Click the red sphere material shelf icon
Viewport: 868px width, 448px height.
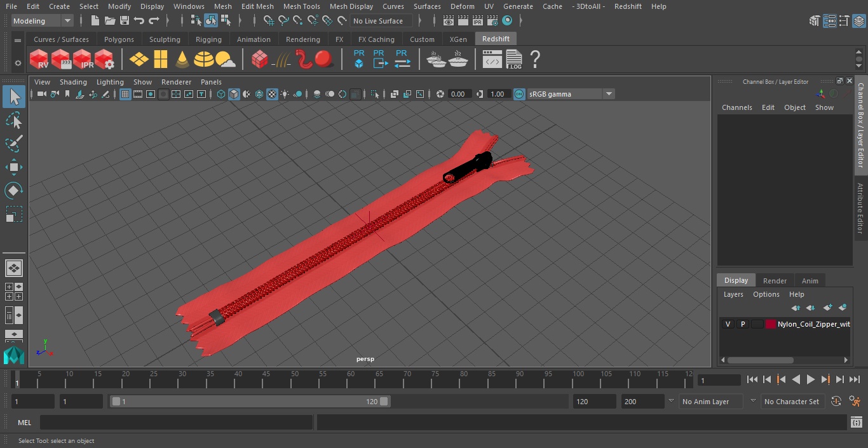(x=325, y=60)
